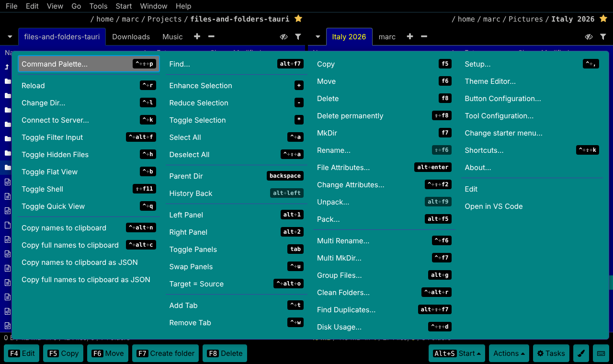
Task: Click the funnel filter icon in right panel
Action: (x=603, y=36)
